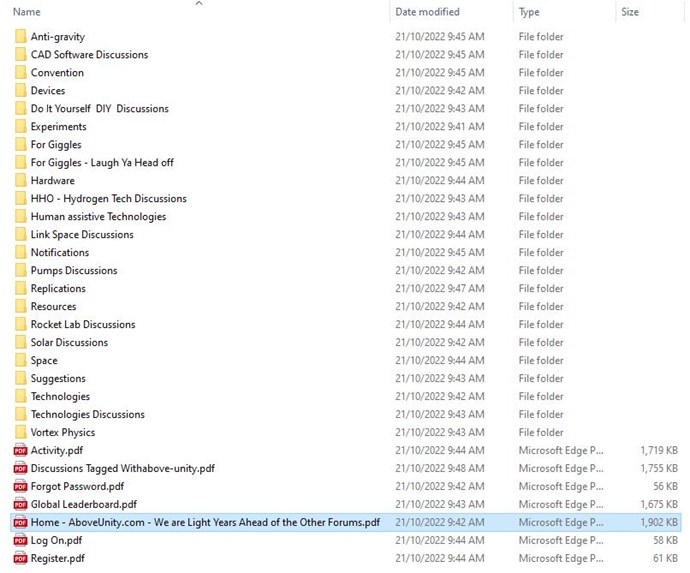Click the Microsoft Edge P... type of Log On.pdf
This screenshot has width=690, height=573.
click(561, 540)
